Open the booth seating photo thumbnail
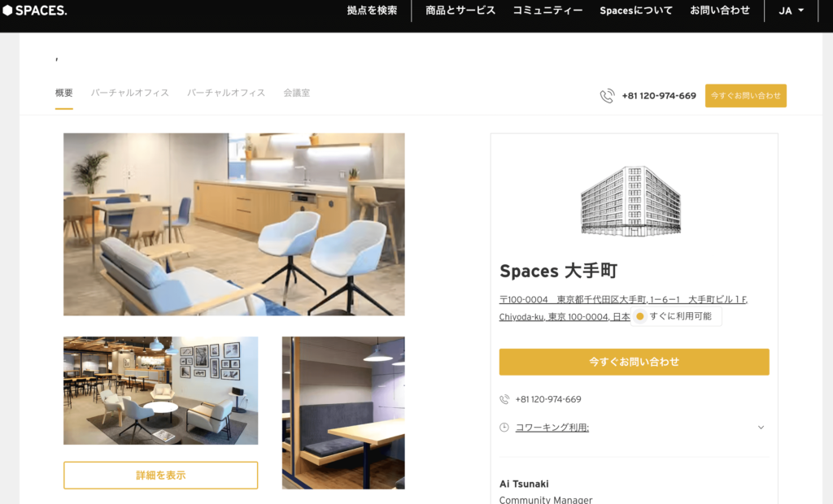833x504 pixels. tap(343, 413)
